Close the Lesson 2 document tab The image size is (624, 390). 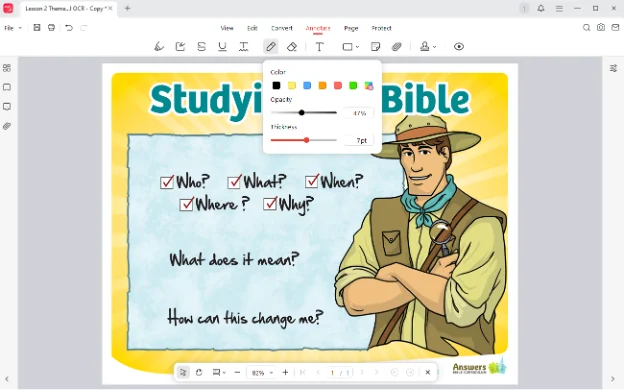110,8
